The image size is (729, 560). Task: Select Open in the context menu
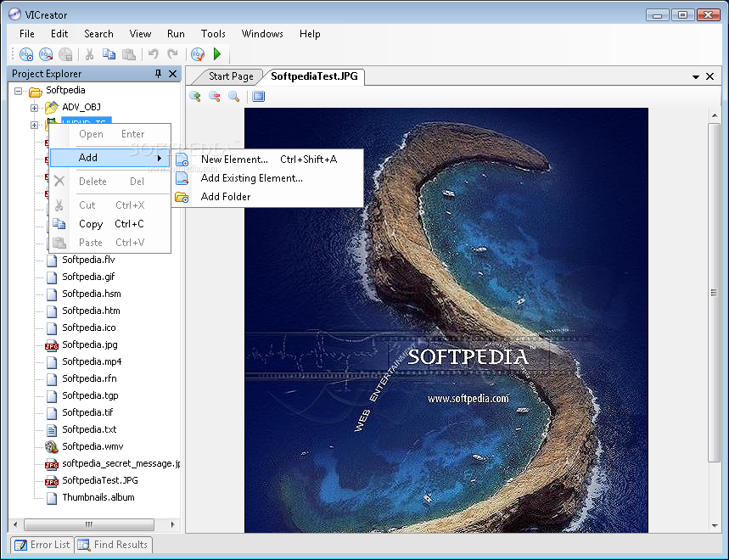[110, 134]
